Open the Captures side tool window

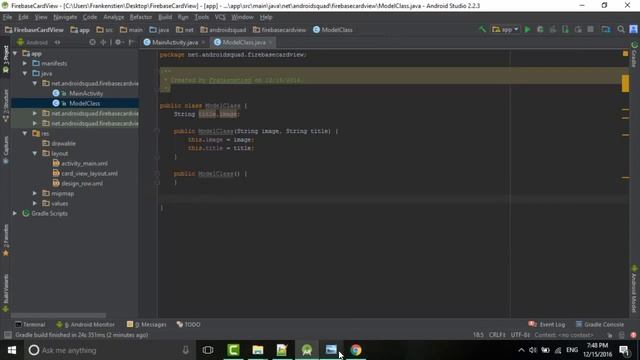click(x=5, y=149)
